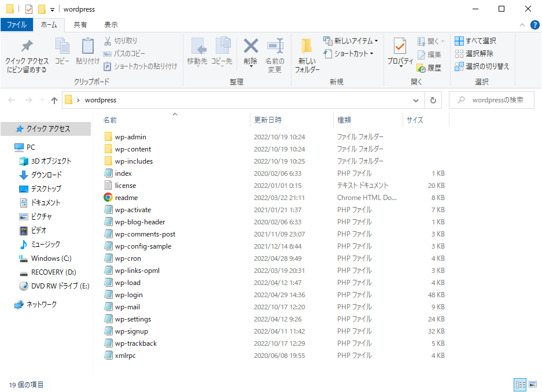Select the wp-config-sample file
The height and width of the screenshot is (392, 542).
point(143,246)
